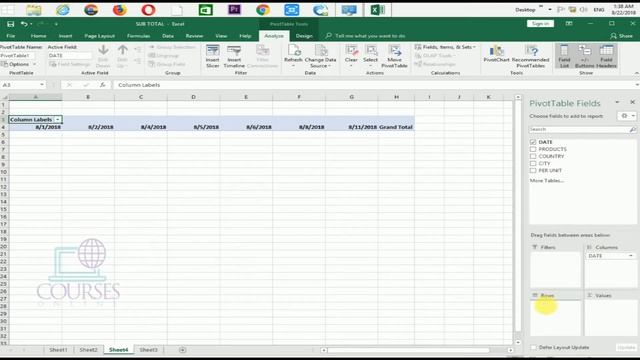
Task: Check the PRODUCTS field checkbox
Action: pos(533,149)
